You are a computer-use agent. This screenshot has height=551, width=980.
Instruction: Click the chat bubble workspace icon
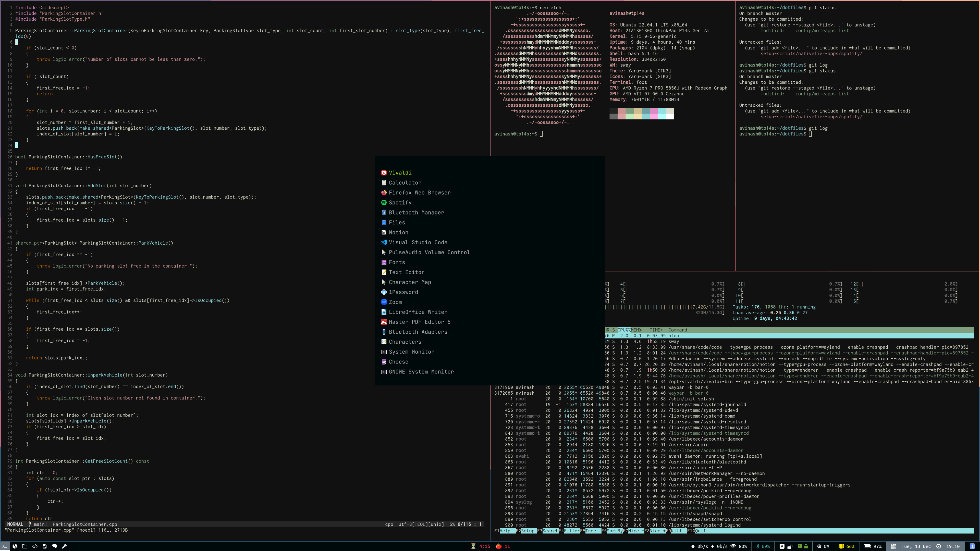[54, 546]
